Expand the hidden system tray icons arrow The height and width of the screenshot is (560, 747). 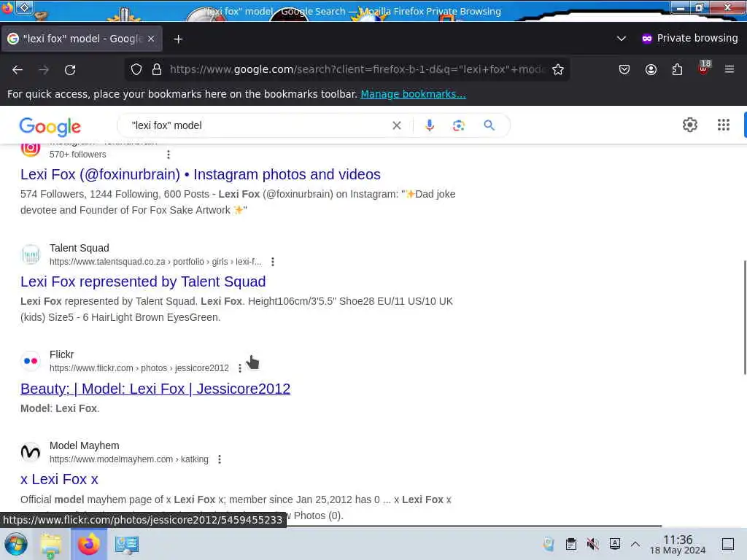tap(635, 544)
